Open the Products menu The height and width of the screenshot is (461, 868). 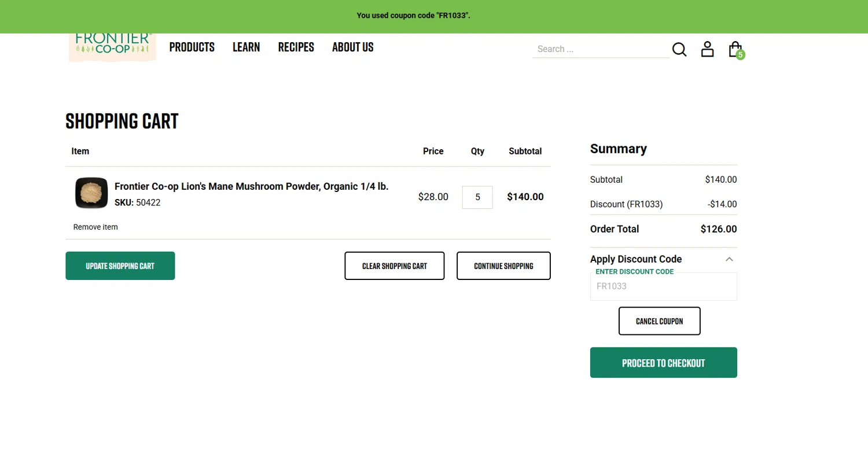pos(192,47)
